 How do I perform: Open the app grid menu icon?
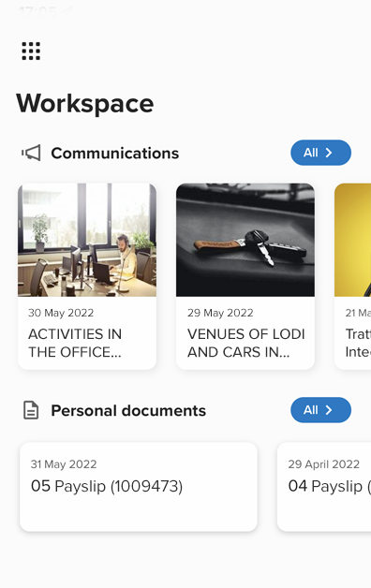pos(31,51)
